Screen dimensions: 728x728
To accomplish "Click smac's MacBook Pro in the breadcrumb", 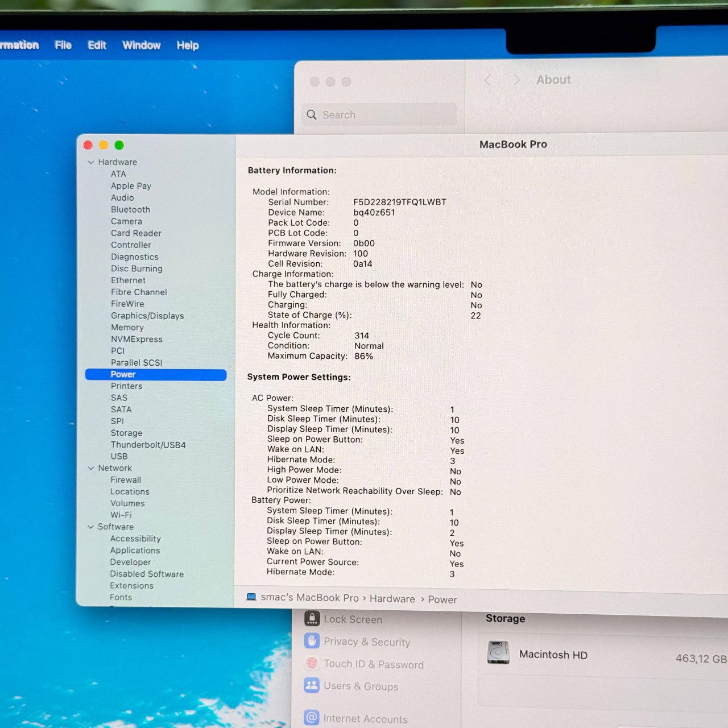I will (309, 598).
